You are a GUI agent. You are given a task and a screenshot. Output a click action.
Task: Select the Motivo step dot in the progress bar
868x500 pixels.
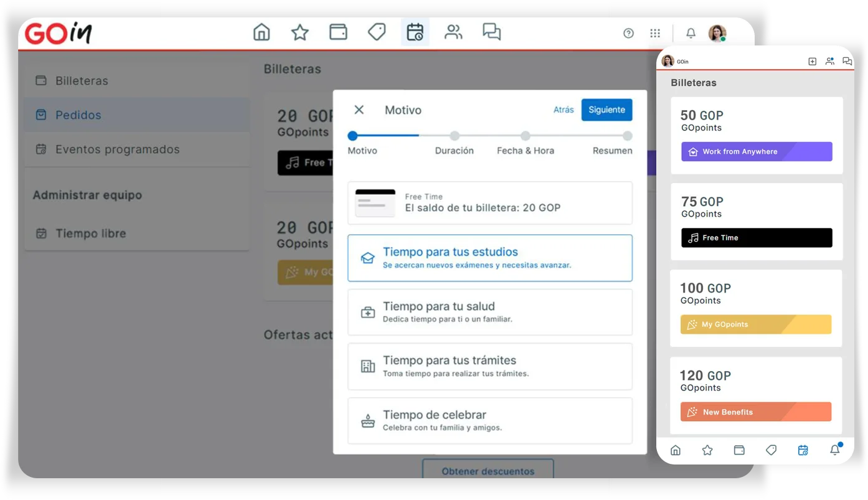pyautogui.click(x=352, y=135)
